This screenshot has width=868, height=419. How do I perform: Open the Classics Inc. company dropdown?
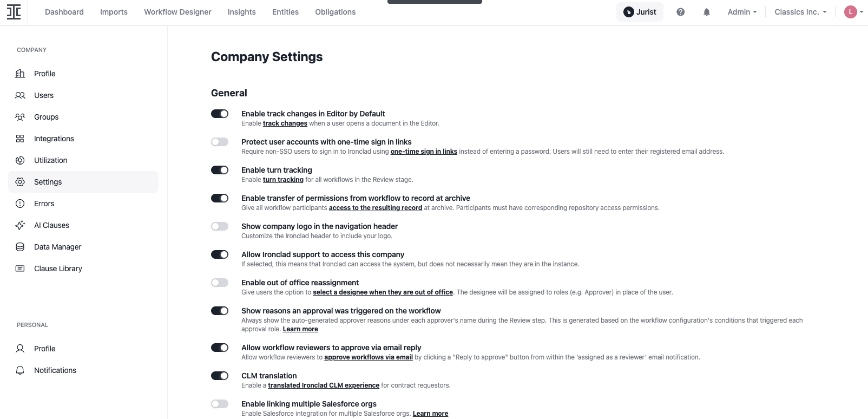[x=800, y=12]
